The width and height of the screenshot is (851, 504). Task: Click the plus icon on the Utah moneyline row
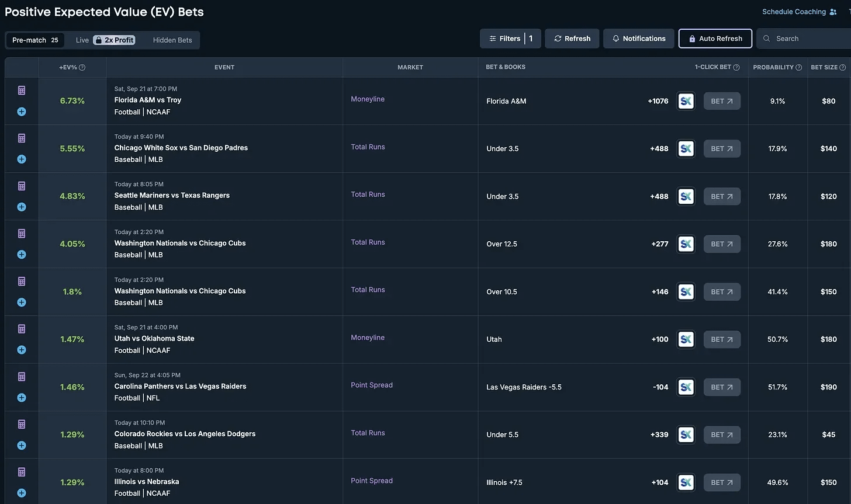pyautogui.click(x=21, y=350)
